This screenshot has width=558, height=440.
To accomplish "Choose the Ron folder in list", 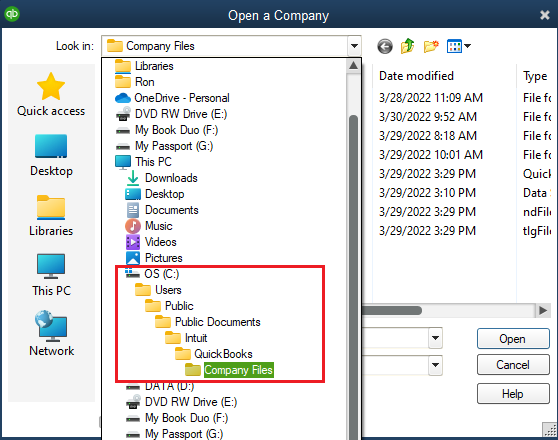I will [x=135, y=82].
